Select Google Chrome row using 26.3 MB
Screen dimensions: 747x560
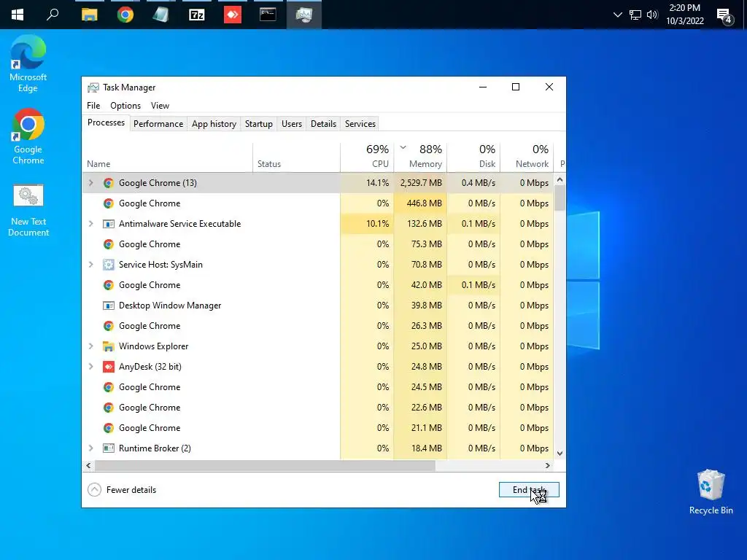tap(318, 326)
